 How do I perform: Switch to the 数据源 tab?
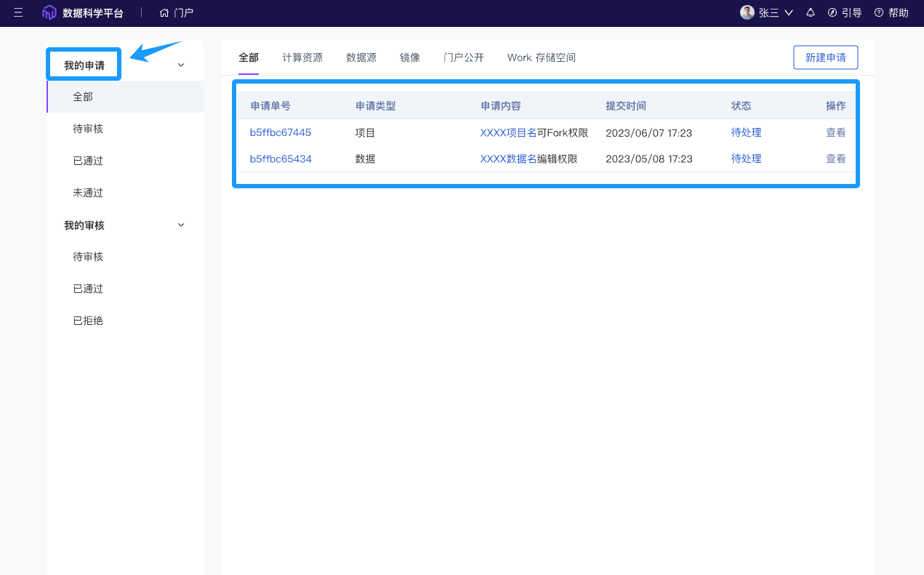point(361,57)
